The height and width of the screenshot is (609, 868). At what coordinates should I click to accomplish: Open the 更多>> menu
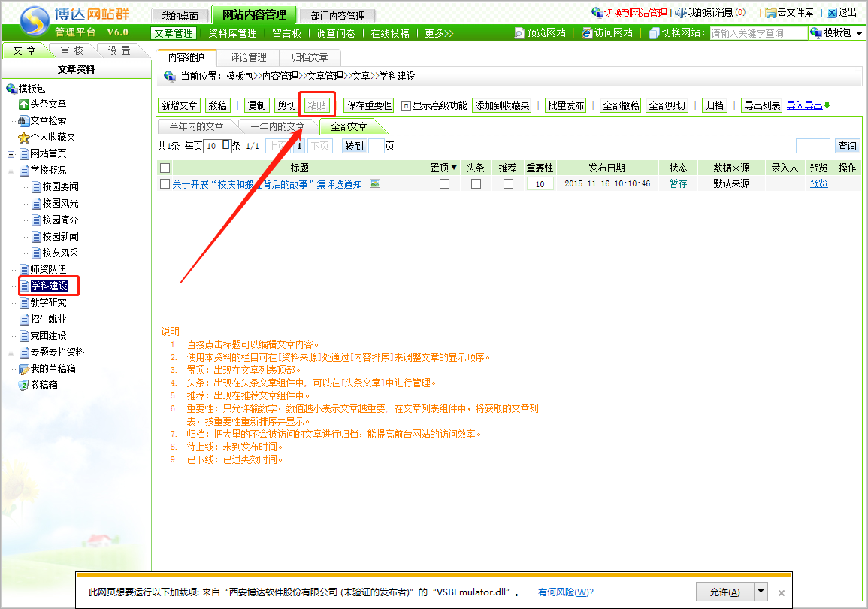[x=439, y=33]
